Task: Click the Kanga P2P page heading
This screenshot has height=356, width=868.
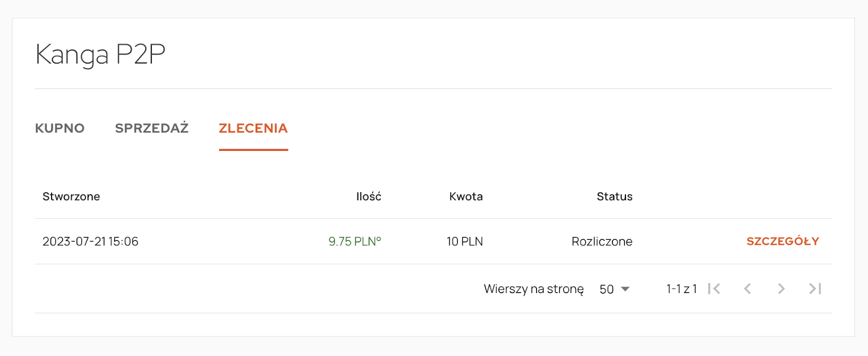Action: tap(100, 54)
